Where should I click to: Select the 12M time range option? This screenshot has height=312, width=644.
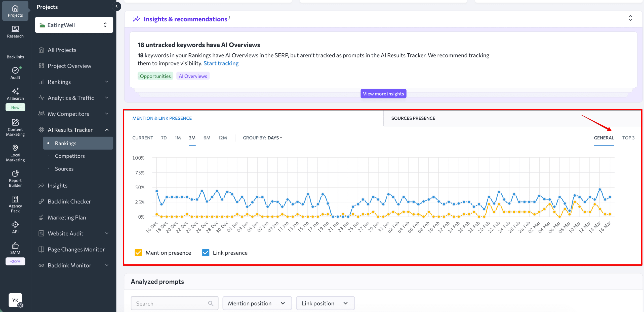(x=222, y=138)
